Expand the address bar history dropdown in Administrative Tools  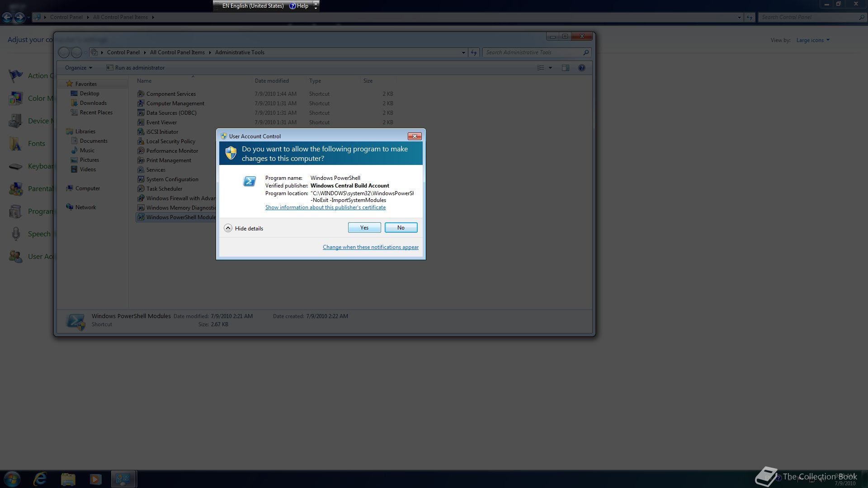point(463,52)
